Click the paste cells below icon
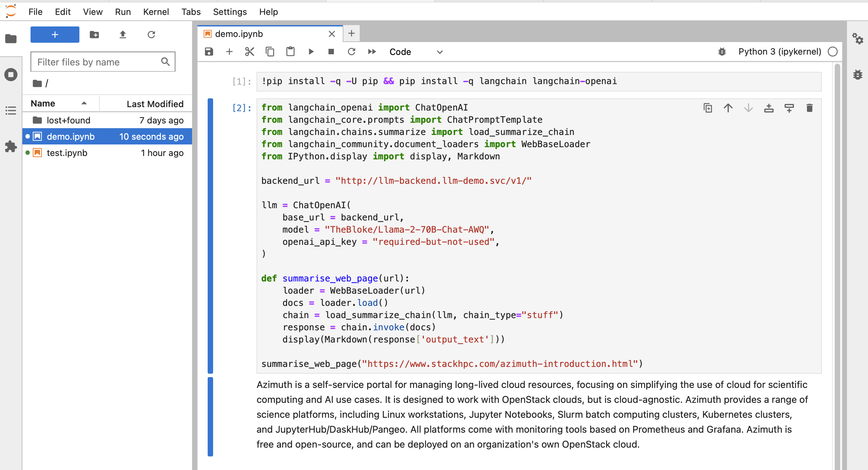 pos(290,51)
